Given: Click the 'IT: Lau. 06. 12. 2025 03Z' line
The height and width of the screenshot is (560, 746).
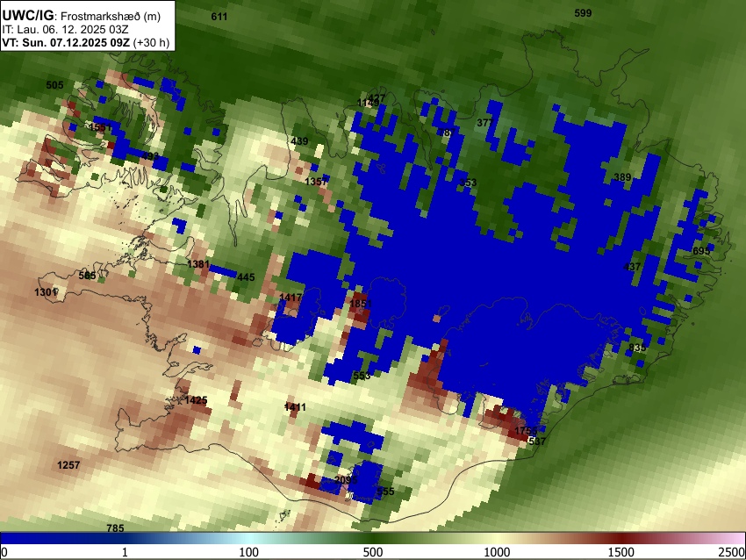Looking at the screenshot, I should 65,30.
